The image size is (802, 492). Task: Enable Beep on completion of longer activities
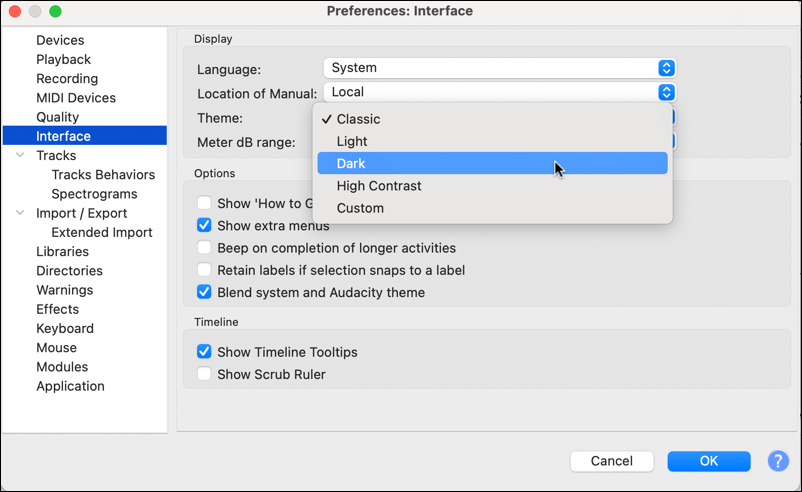(204, 248)
